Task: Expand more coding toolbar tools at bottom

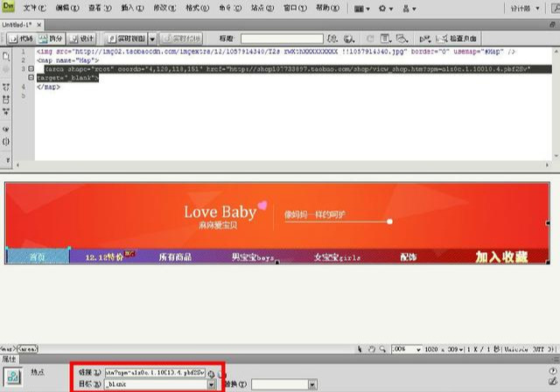Action: pyautogui.click(x=8, y=160)
